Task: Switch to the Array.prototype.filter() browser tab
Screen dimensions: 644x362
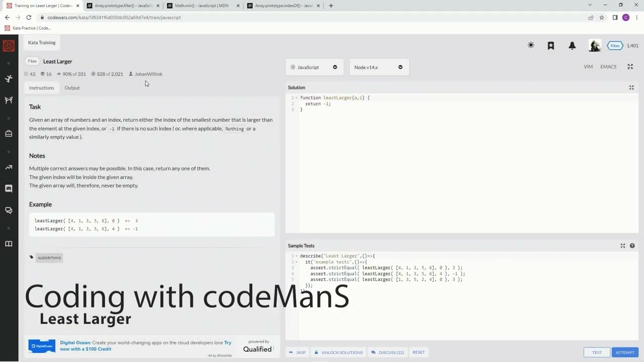Action: (122, 6)
